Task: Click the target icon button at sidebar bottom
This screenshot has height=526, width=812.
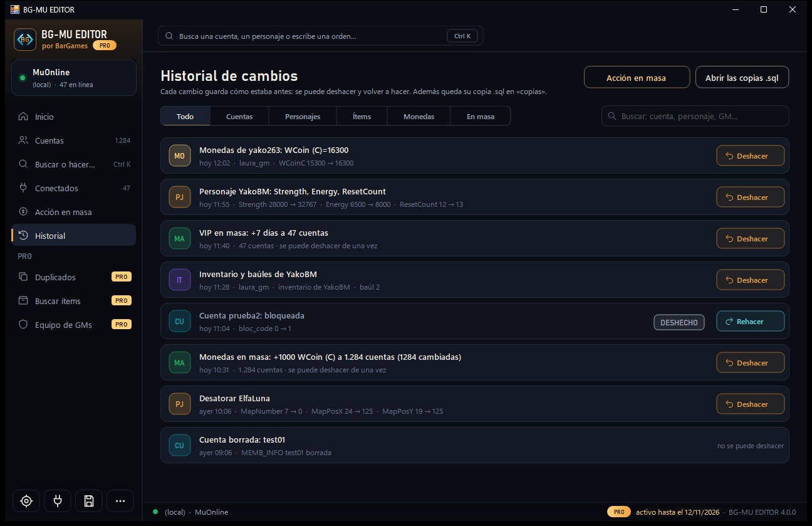Action: [x=26, y=501]
